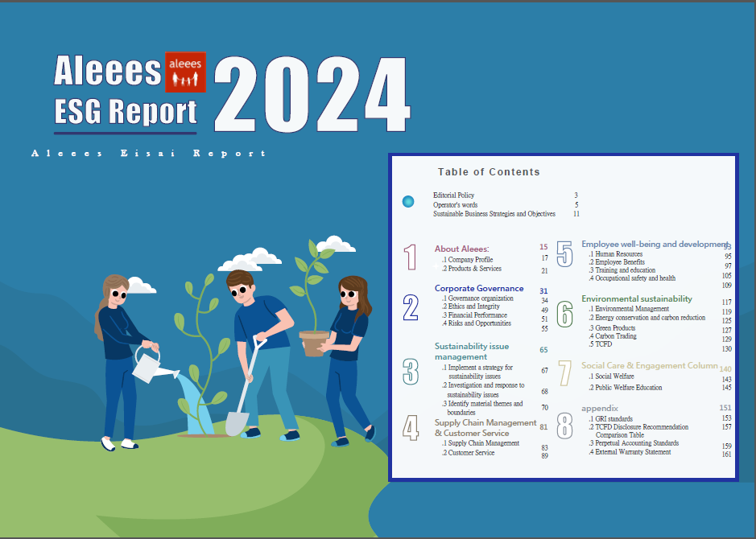Click the large outlined chapter number 3
The image size is (756, 539).
(411, 372)
